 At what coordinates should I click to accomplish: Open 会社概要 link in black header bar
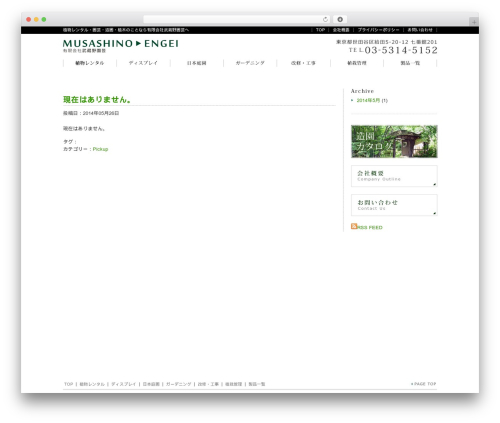tap(341, 30)
